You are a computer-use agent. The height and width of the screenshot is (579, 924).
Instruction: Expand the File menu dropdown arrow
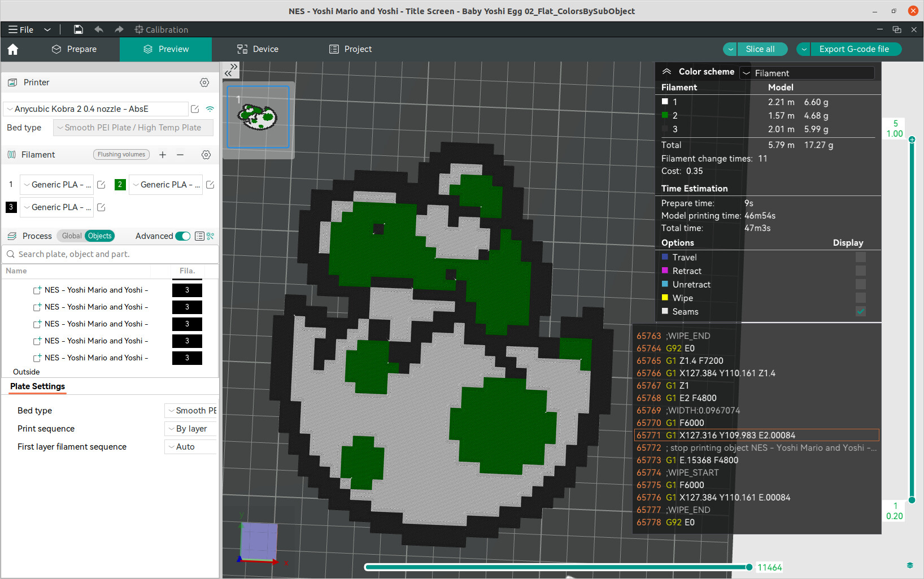click(x=47, y=29)
